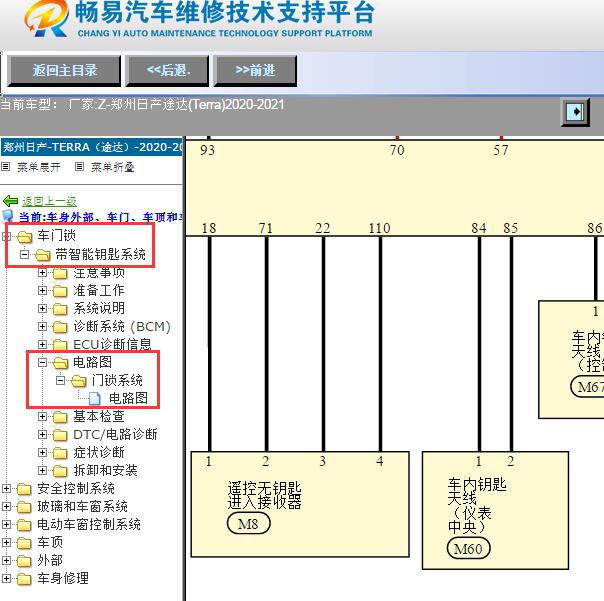
Task: Click the 车门锁 folder icon
Action: click(25, 237)
